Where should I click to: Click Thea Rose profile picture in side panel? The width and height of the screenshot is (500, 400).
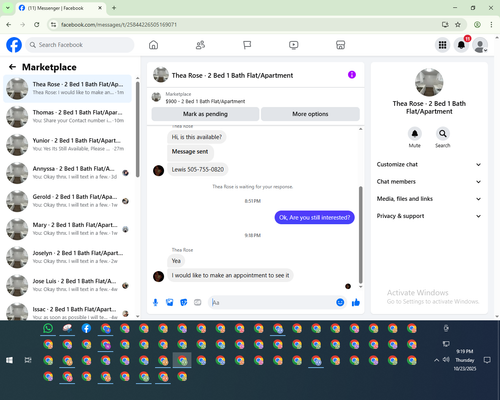(x=429, y=82)
